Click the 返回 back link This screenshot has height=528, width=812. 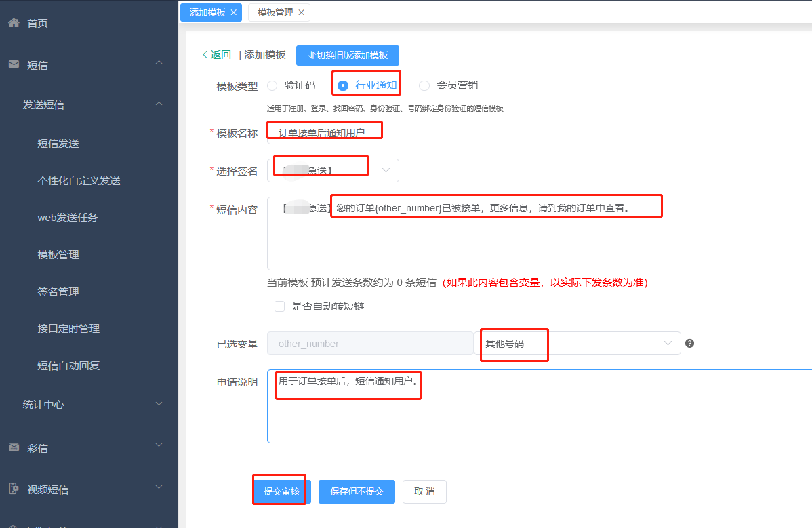click(x=217, y=55)
